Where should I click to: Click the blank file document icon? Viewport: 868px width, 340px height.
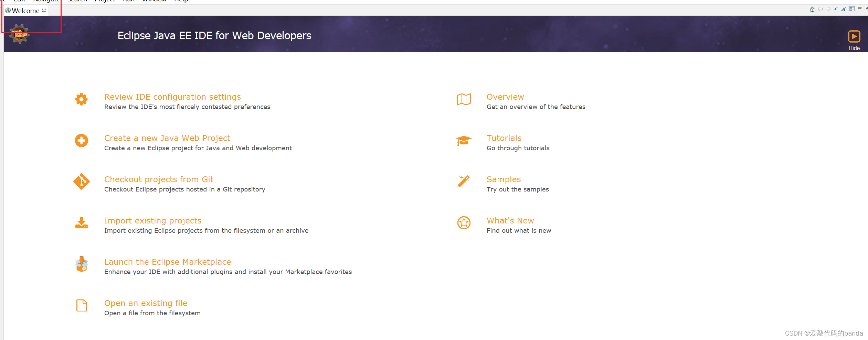point(82,305)
